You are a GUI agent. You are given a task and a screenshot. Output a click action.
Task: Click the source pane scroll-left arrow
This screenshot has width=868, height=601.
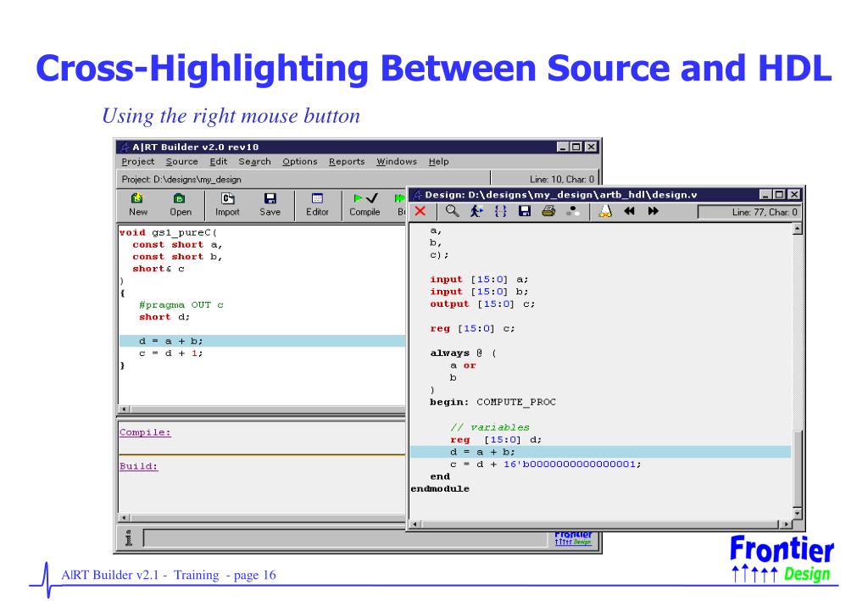pyautogui.click(x=125, y=409)
